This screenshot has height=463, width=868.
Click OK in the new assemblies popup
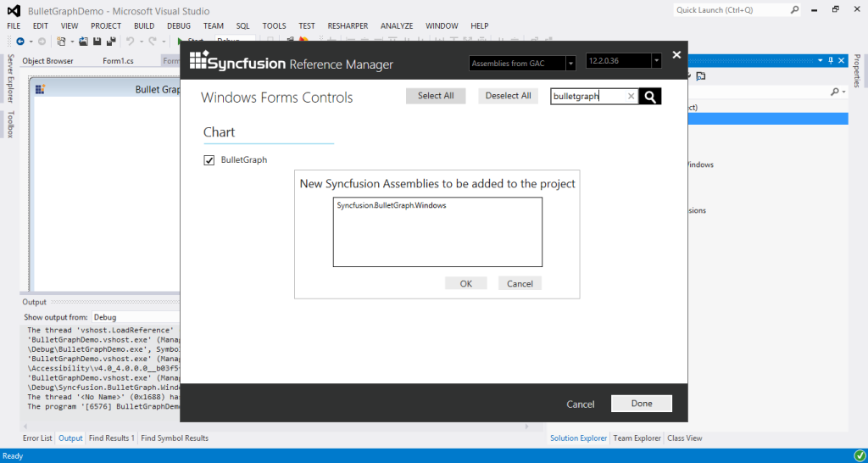466,283
